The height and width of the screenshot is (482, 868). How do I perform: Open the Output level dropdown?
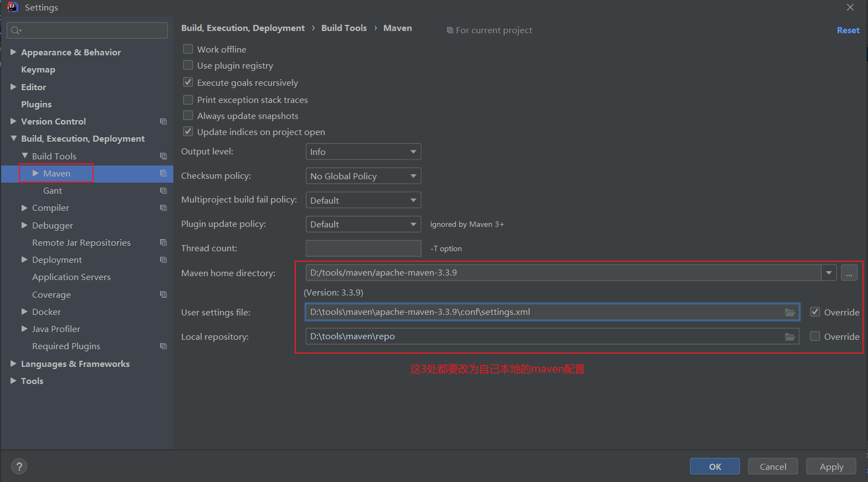pos(363,152)
